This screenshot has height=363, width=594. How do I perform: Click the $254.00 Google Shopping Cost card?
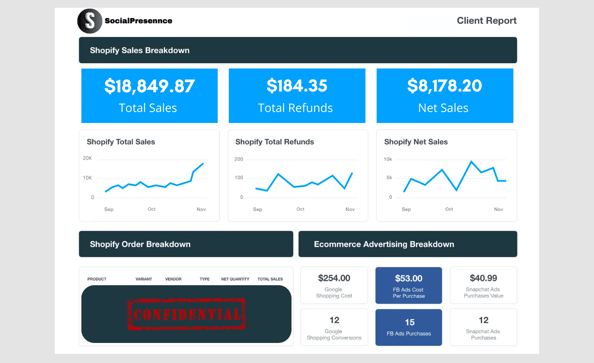coord(334,285)
